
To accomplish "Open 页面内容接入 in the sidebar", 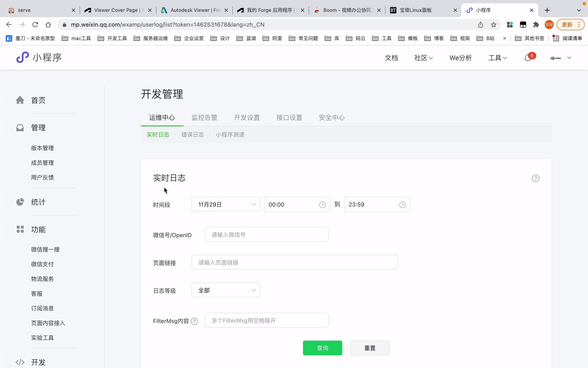I will coord(48,323).
